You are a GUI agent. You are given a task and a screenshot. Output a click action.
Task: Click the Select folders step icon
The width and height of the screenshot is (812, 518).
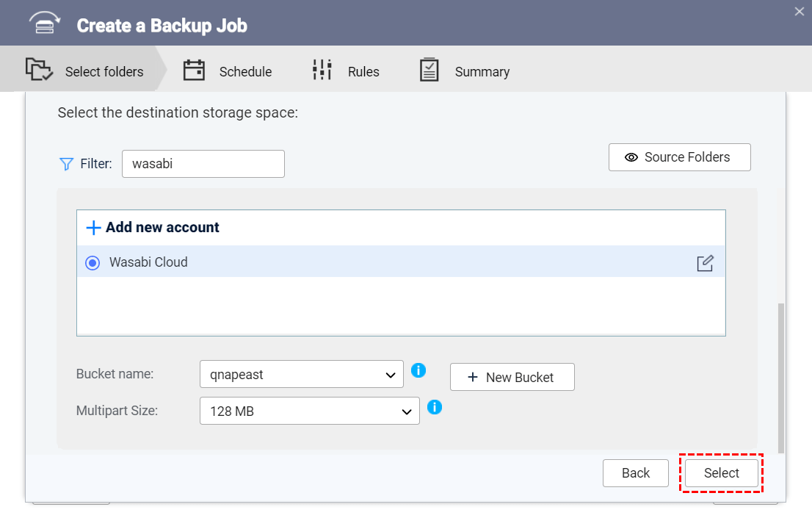[39, 70]
